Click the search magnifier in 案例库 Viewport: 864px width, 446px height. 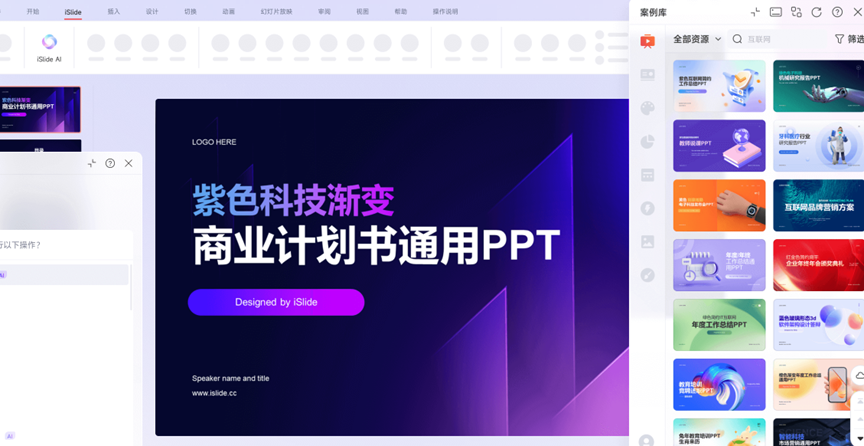[737, 39]
